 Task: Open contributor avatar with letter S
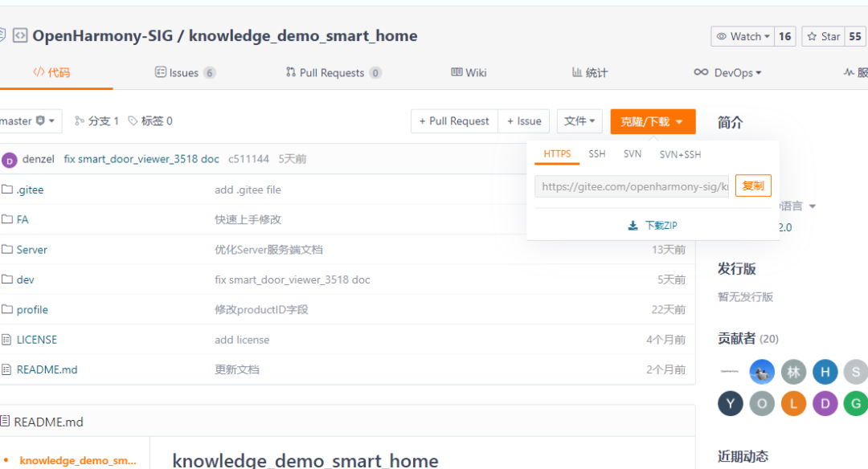pyautogui.click(x=856, y=372)
